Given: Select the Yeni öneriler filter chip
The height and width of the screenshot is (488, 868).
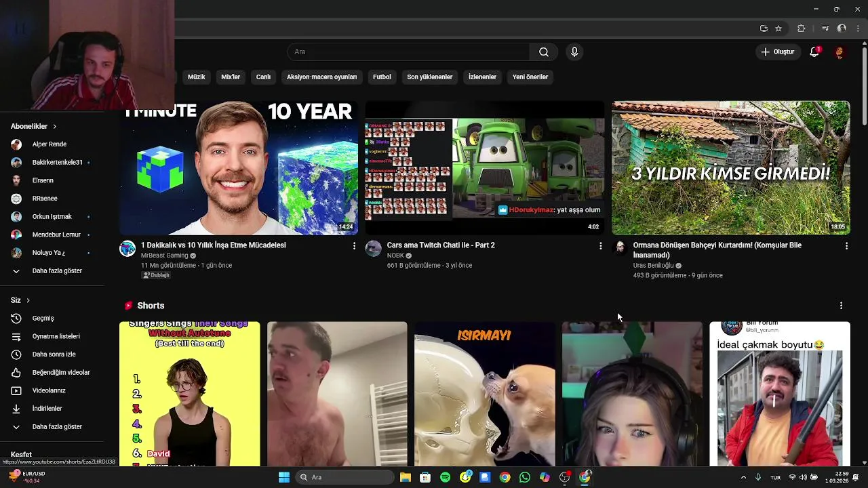Looking at the screenshot, I should [x=530, y=77].
